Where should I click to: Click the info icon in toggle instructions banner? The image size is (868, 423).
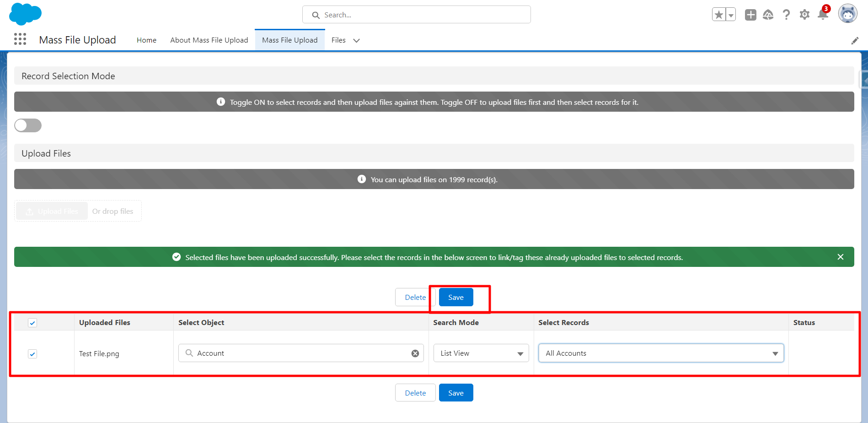click(221, 102)
